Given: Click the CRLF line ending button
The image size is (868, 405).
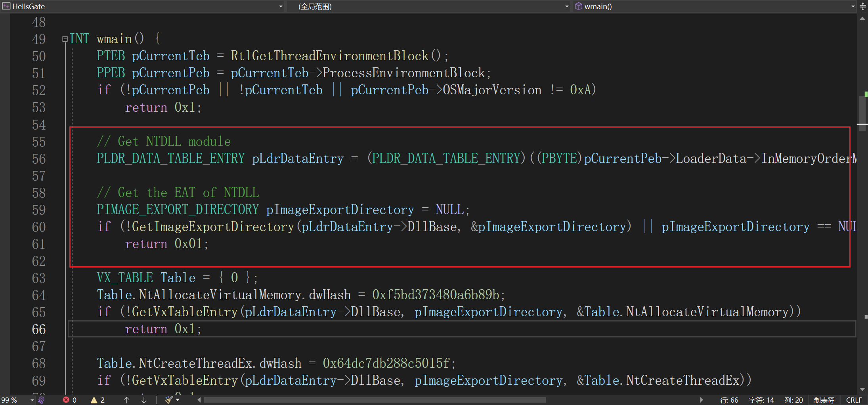Looking at the screenshot, I should point(854,400).
